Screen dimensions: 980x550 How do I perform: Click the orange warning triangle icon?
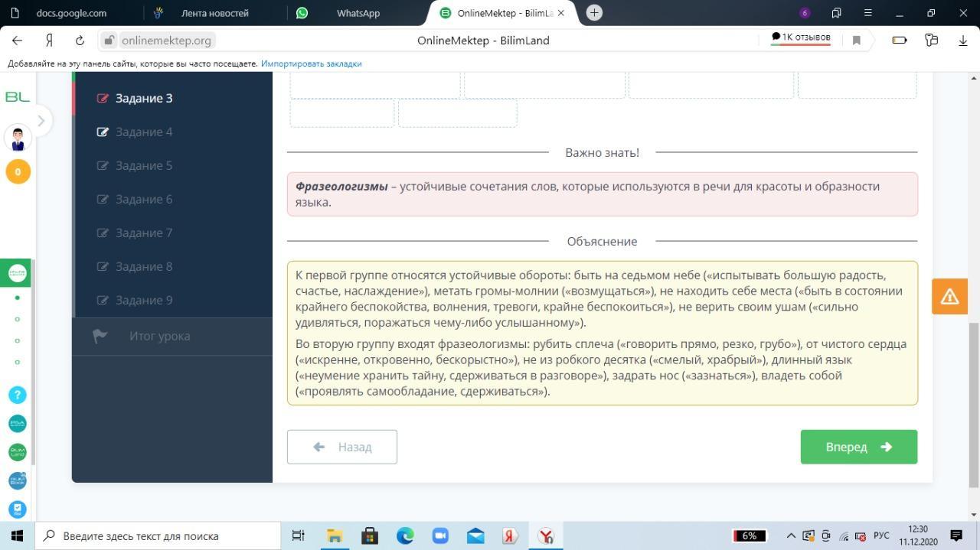click(x=949, y=297)
